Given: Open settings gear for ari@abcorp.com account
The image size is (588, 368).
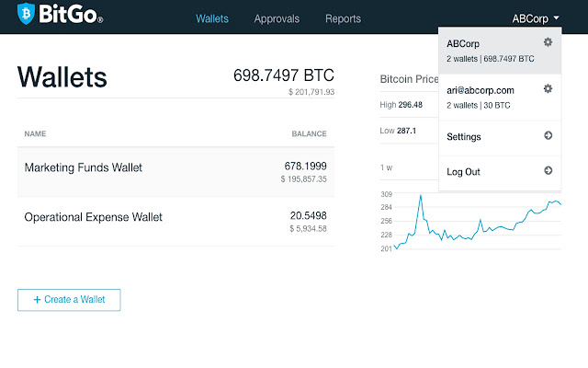Looking at the screenshot, I should click(x=548, y=88).
